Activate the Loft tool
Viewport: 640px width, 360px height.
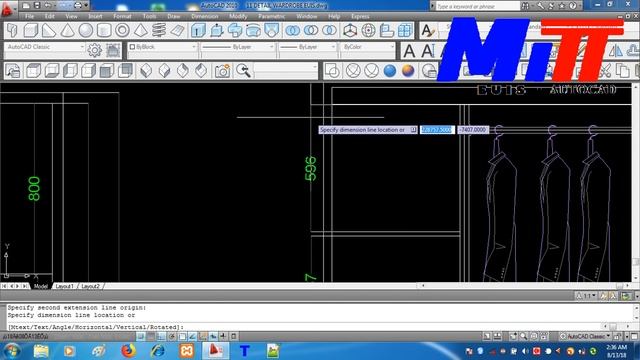[x=272, y=31]
